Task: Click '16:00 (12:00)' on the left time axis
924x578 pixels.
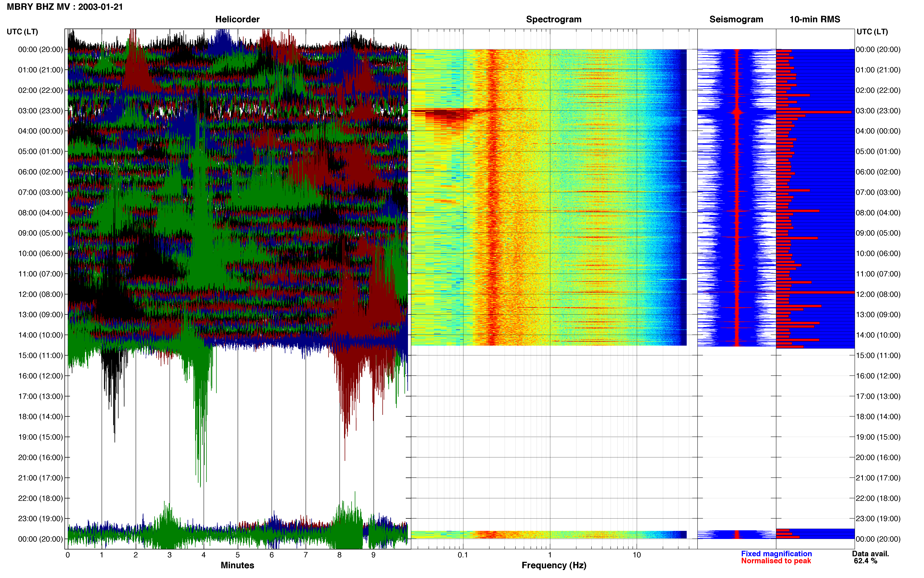Action: click(41, 376)
